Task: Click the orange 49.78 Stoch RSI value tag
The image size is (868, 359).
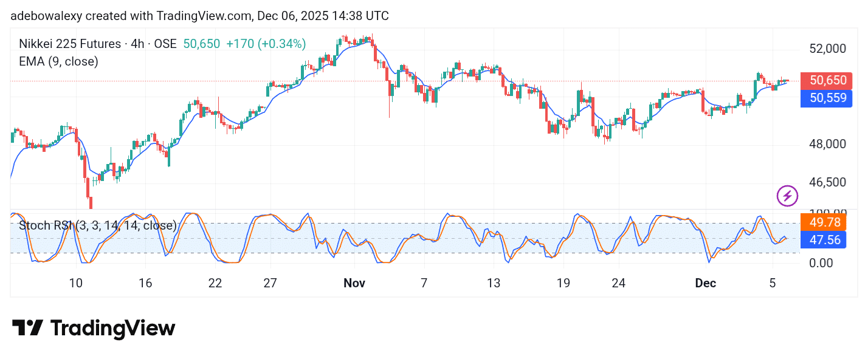Action: point(824,223)
